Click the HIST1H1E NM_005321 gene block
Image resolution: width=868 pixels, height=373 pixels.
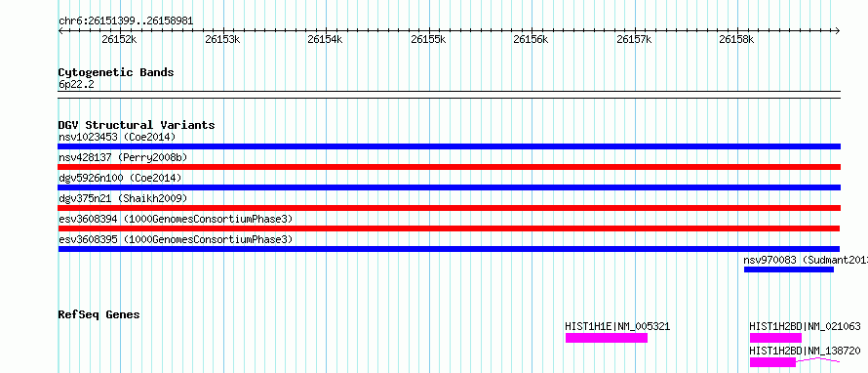coord(607,338)
